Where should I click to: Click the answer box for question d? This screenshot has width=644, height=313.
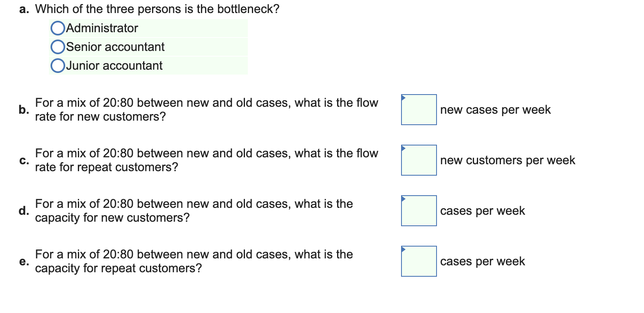tap(419, 211)
